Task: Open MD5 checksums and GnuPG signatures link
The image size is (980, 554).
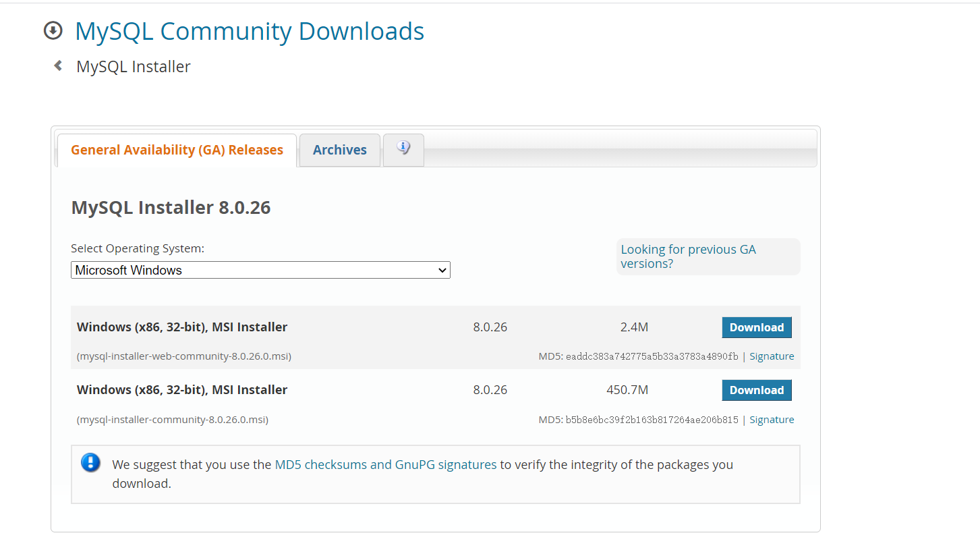Action: point(386,464)
